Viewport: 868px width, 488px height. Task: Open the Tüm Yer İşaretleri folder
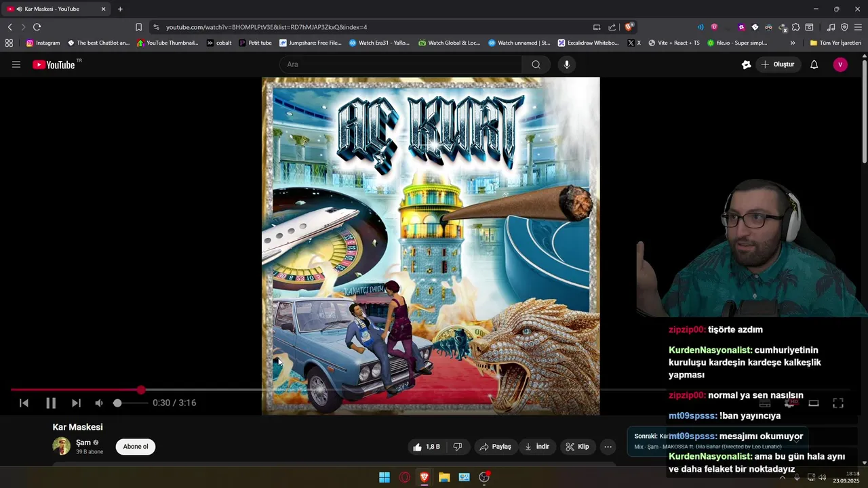(x=835, y=43)
